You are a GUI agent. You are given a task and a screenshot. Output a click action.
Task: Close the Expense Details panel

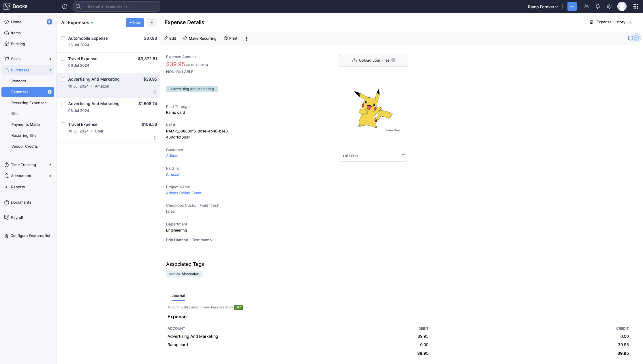pyautogui.click(x=630, y=22)
